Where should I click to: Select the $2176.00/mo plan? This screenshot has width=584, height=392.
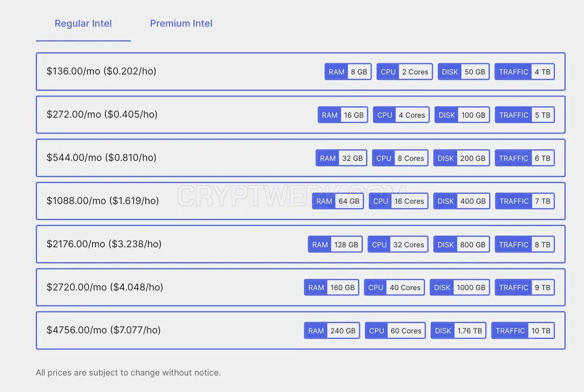[x=301, y=244]
